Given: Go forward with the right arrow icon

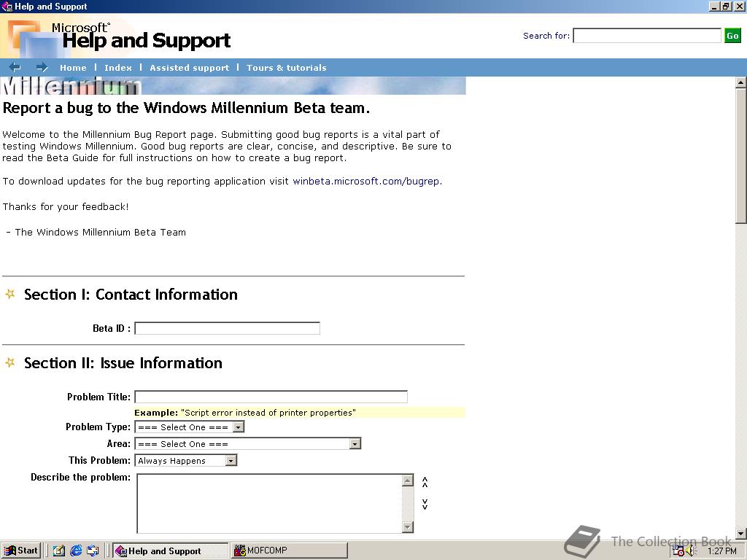Looking at the screenshot, I should 42,67.
